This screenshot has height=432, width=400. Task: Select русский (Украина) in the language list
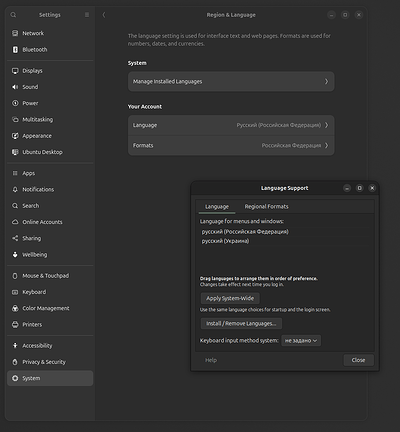coord(225,241)
